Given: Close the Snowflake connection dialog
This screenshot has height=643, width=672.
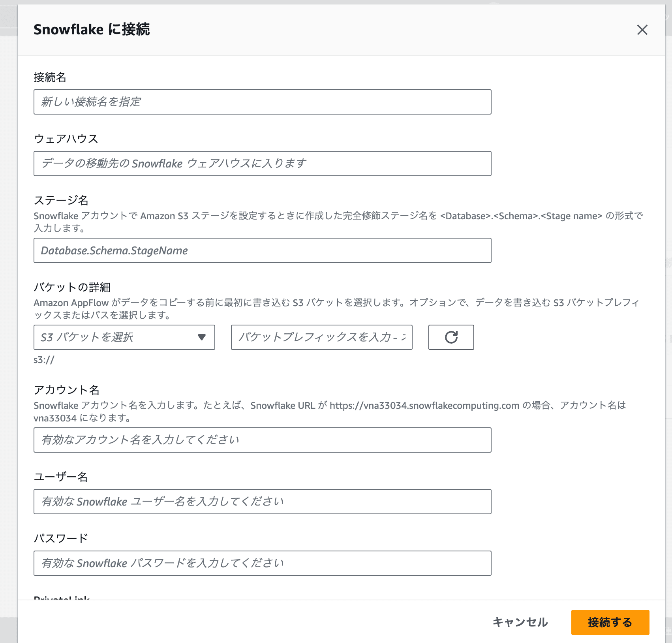Looking at the screenshot, I should pyautogui.click(x=642, y=30).
